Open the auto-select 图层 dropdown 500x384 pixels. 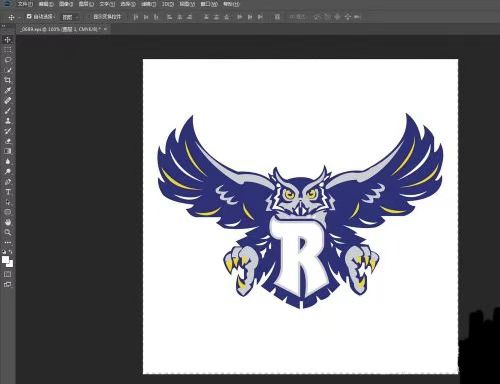point(71,17)
